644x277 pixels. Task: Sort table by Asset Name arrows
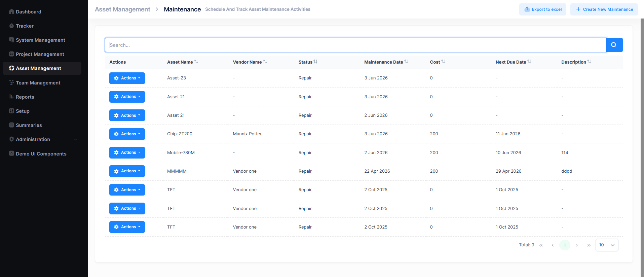coord(196,62)
